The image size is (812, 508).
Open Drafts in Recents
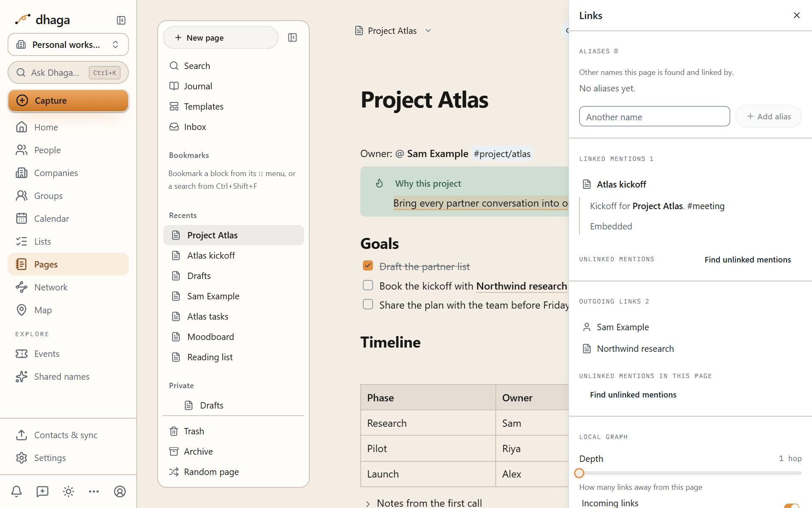[x=233, y=276]
